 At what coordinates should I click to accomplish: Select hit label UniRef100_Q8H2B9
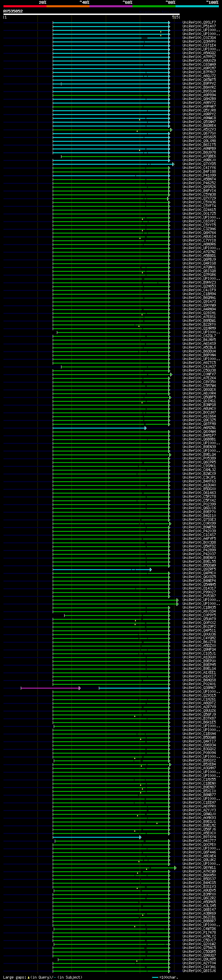(x=199, y=99)
